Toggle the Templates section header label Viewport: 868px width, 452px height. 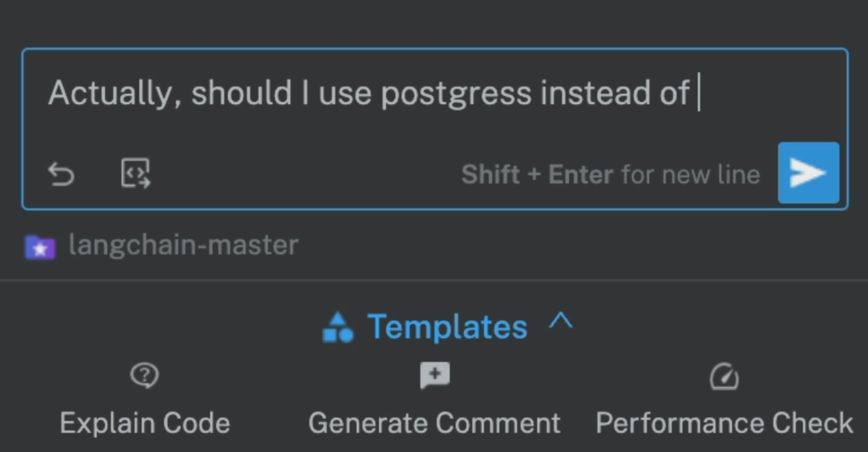coord(447,327)
